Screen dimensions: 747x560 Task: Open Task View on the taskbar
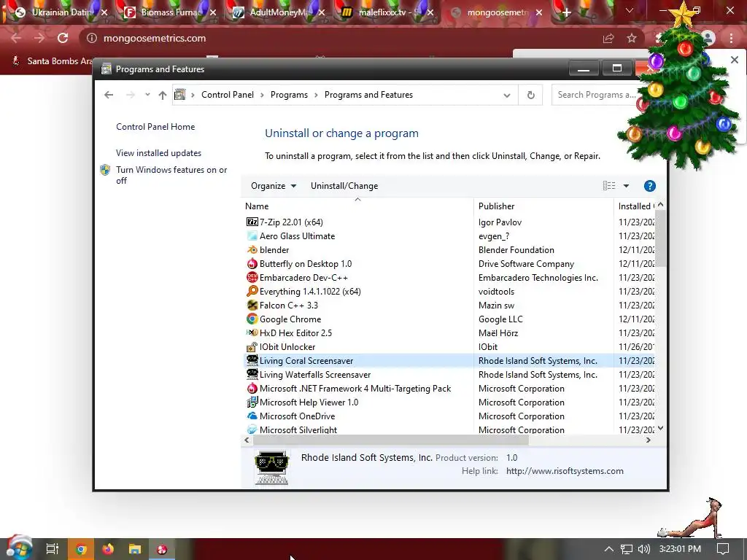point(53,549)
